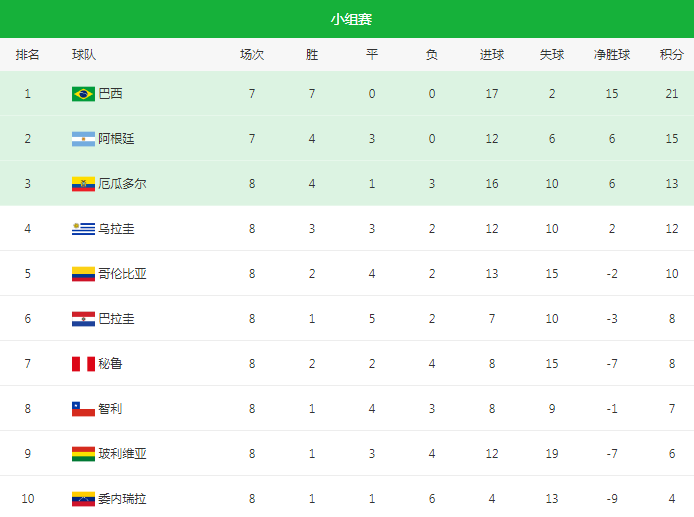The image size is (694, 517).
Task: Click the Venezuela flag icon
Action: click(x=83, y=498)
